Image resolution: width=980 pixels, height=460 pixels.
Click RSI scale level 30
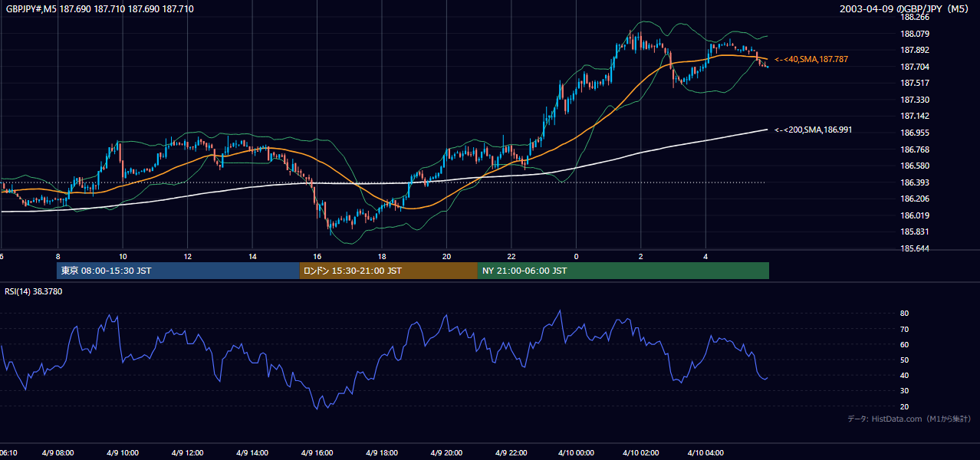coord(905,391)
